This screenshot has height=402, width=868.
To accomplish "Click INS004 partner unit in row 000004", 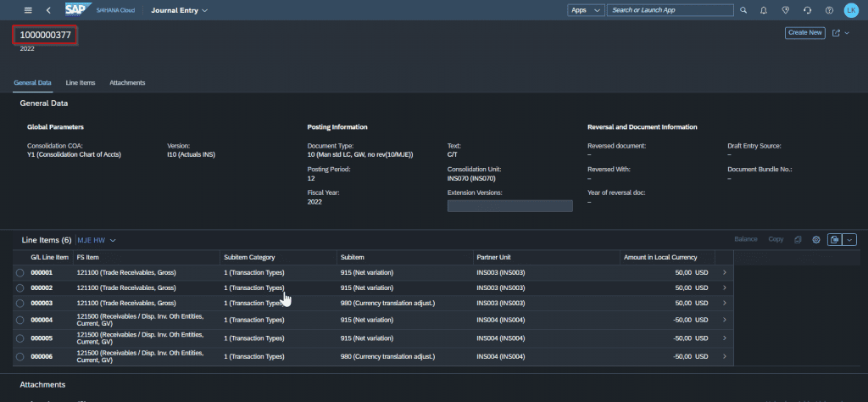I will point(500,320).
